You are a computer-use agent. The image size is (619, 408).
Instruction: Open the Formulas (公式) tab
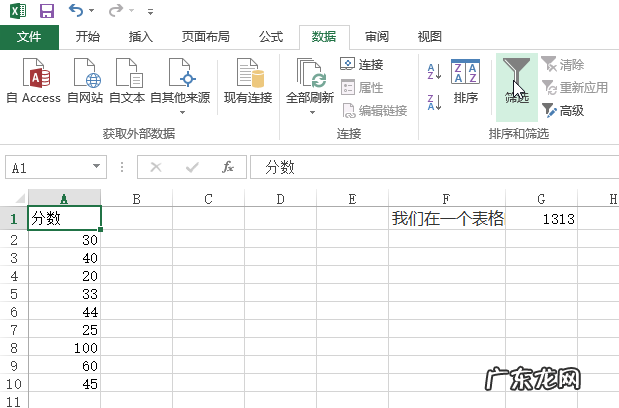point(270,37)
